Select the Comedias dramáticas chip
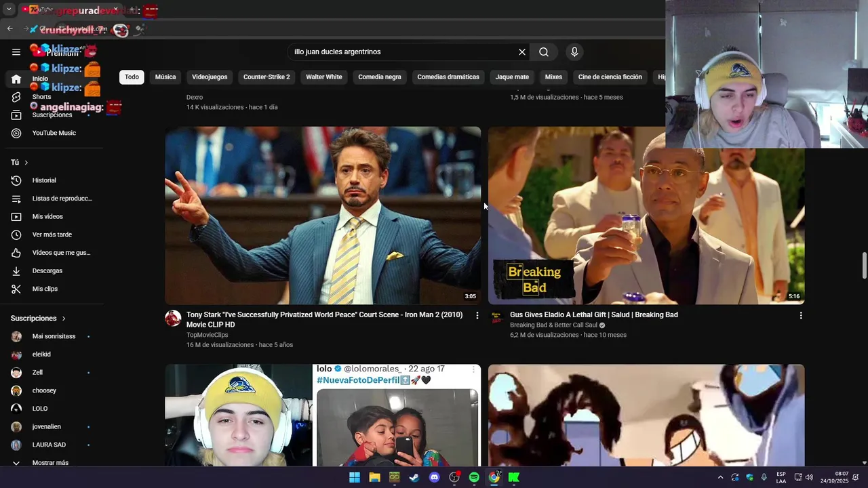868x488 pixels. coord(448,77)
